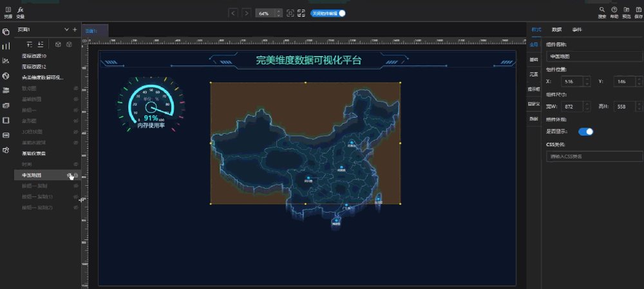Toggle the 关闭组件编辑 switch

(328, 13)
